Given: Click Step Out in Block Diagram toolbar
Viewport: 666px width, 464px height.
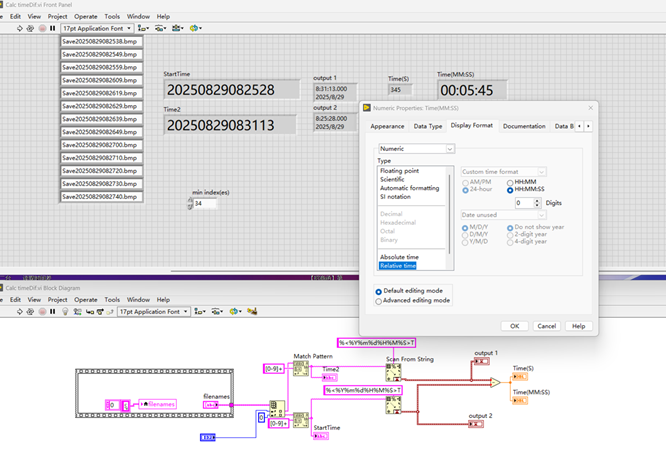Looking at the screenshot, I should point(110,311).
